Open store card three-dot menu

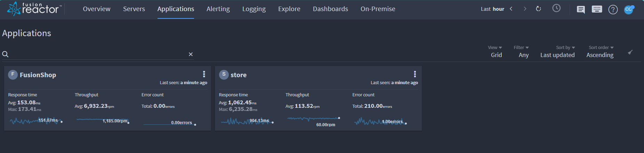click(x=414, y=74)
